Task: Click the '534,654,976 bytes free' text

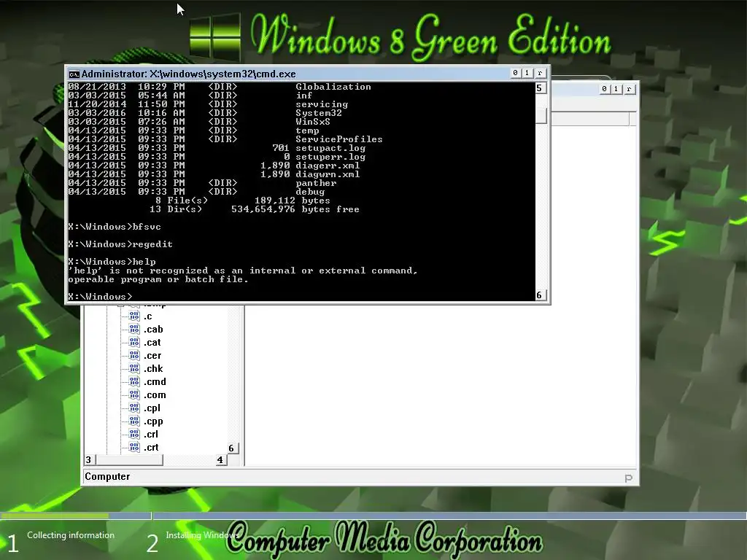Action: click(x=295, y=209)
